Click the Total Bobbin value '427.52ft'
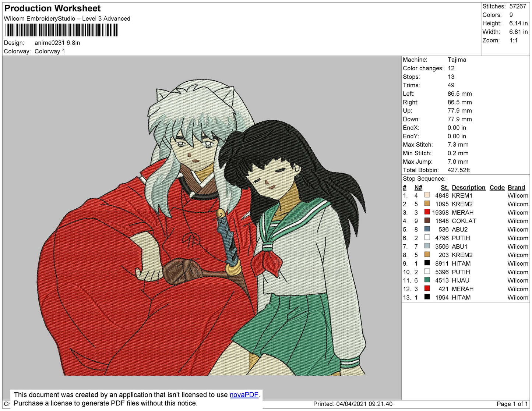 459,170
